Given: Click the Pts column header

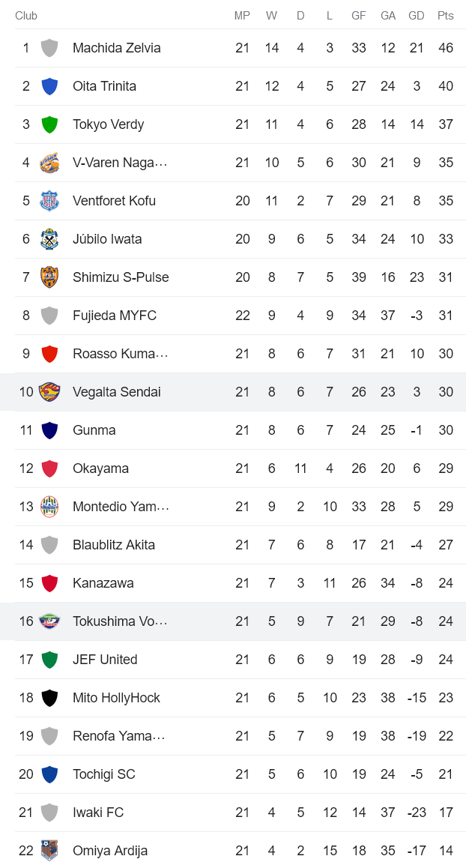Looking at the screenshot, I should pos(446,16).
